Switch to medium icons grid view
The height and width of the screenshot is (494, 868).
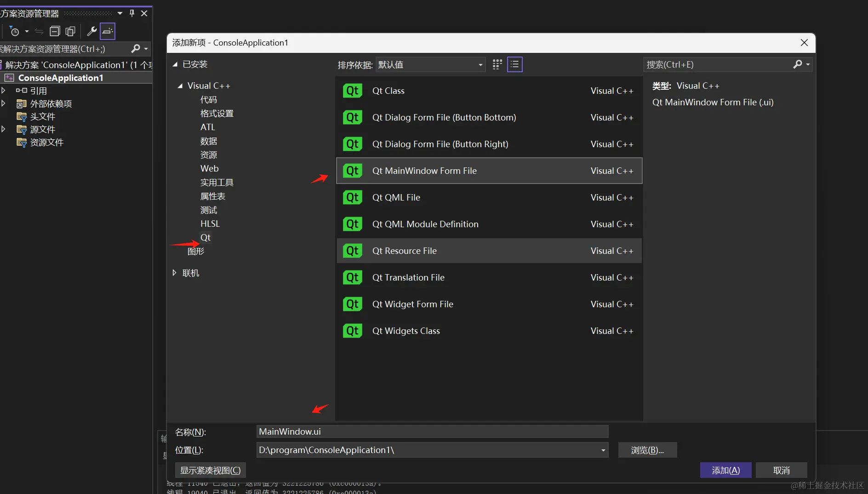497,64
